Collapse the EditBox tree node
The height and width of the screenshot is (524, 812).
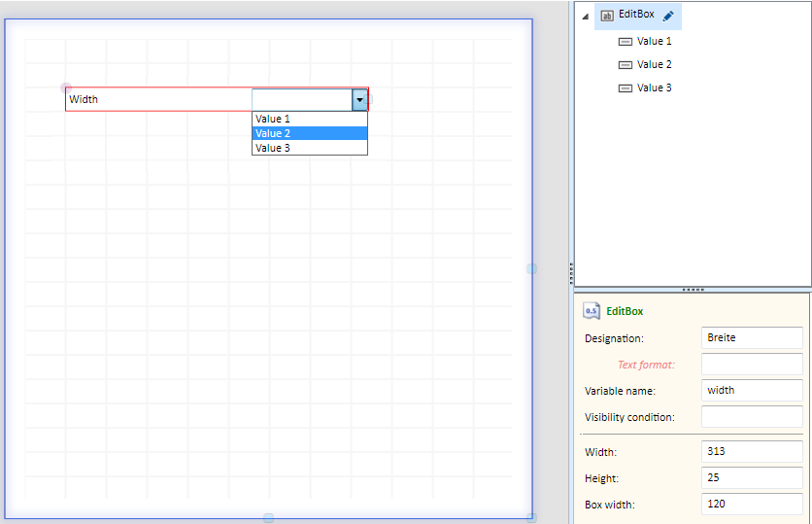585,17
